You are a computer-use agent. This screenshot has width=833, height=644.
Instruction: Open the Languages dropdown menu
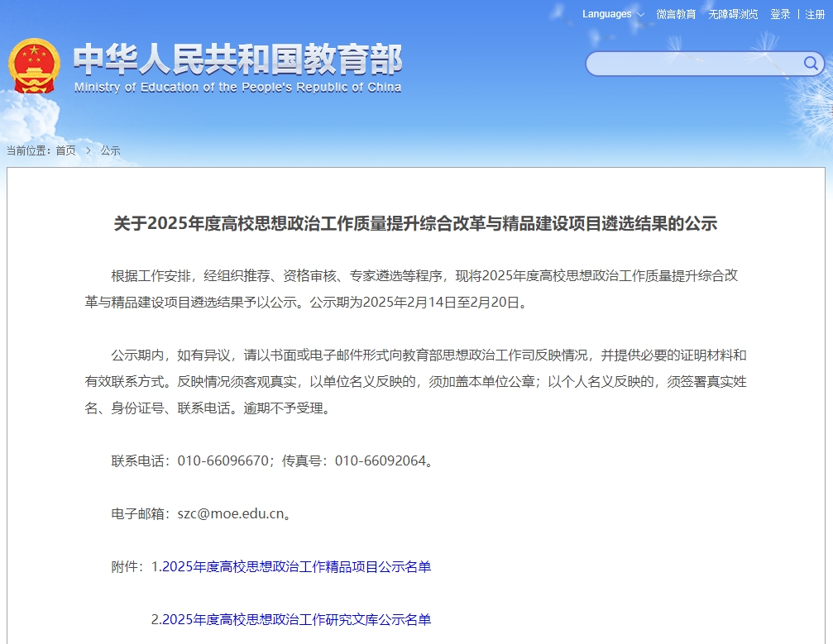pyautogui.click(x=606, y=14)
